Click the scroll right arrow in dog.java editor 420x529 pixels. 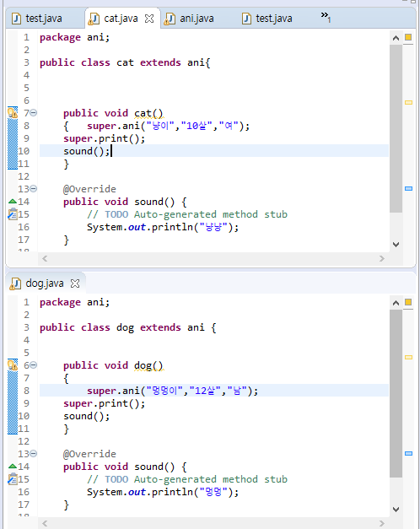coord(382,523)
